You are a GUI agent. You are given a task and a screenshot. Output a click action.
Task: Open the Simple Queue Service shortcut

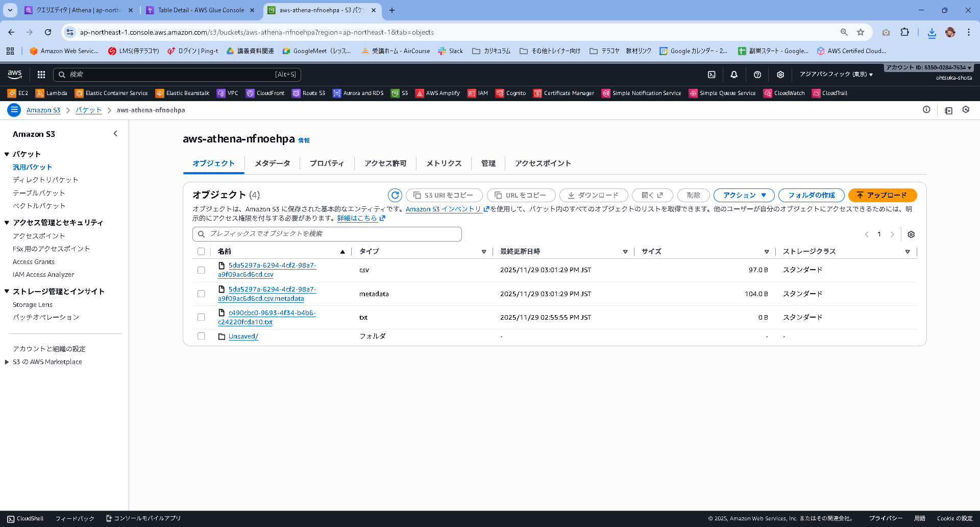click(x=722, y=93)
